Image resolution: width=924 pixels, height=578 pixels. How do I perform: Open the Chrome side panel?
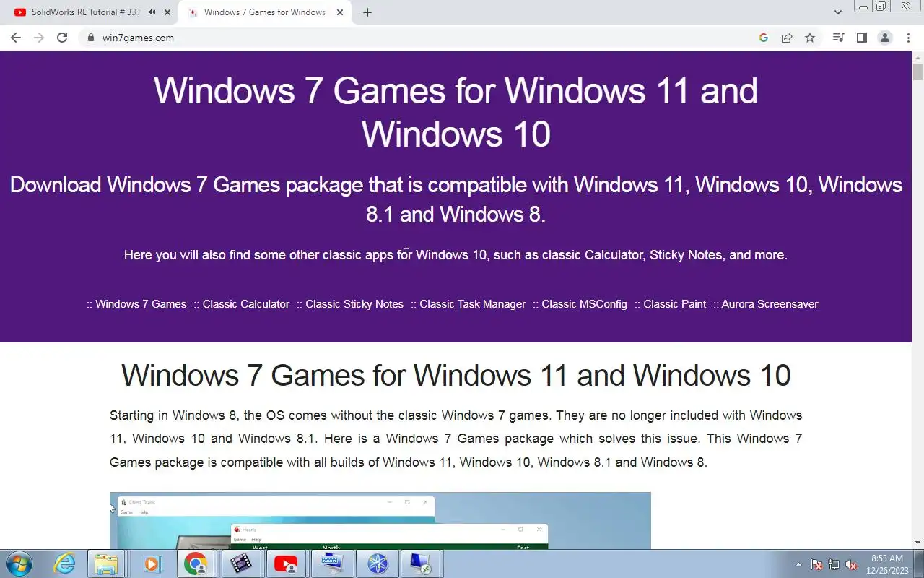[861, 38]
